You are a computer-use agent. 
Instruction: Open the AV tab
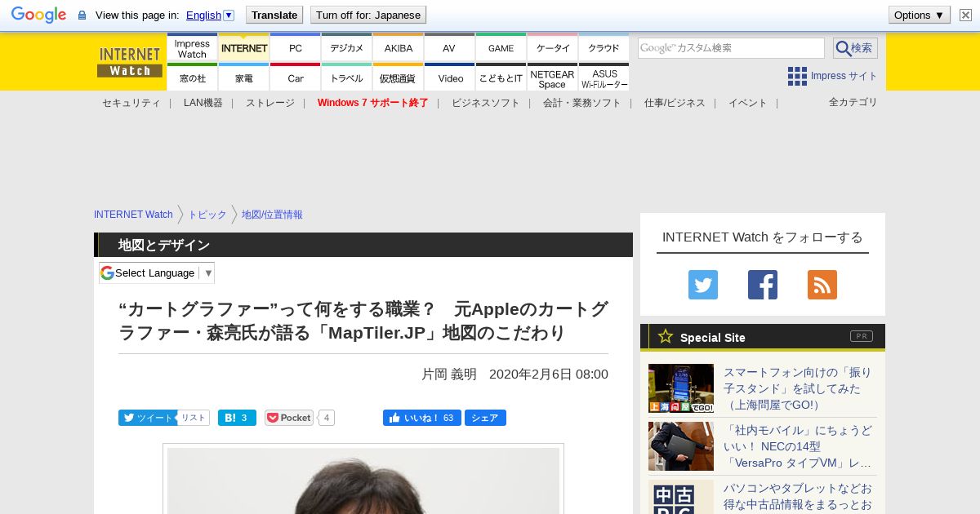tap(450, 48)
